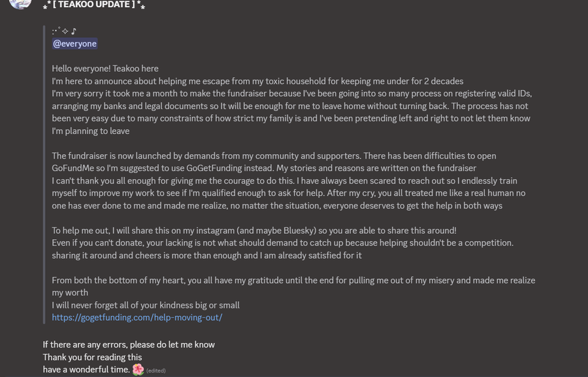Viewport: 588px width, 377px height.
Task: Click the line starting "The fundraiser is now launched"
Action: click(x=274, y=156)
